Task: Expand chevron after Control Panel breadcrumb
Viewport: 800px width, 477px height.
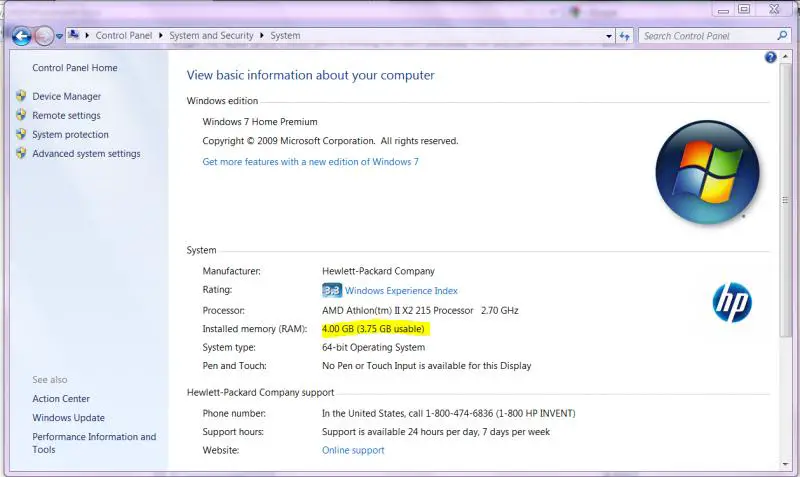Action: pos(161,35)
